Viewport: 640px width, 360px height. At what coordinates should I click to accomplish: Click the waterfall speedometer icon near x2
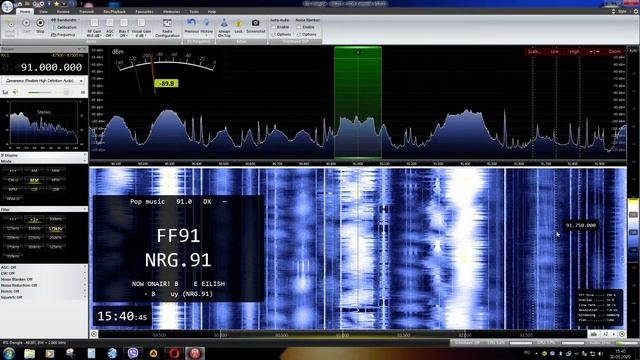(594, 334)
